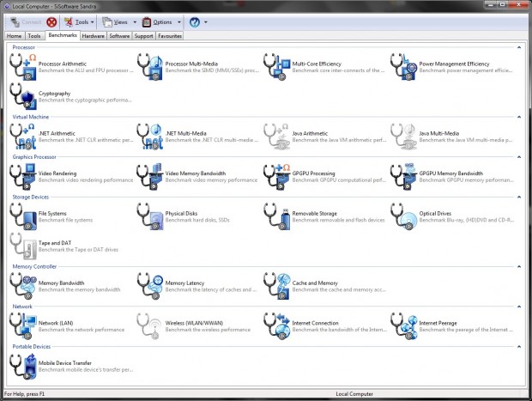Click the red disconnect icon in toolbar
The width and height of the screenshot is (532, 401).
pyautogui.click(x=51, y=22)
